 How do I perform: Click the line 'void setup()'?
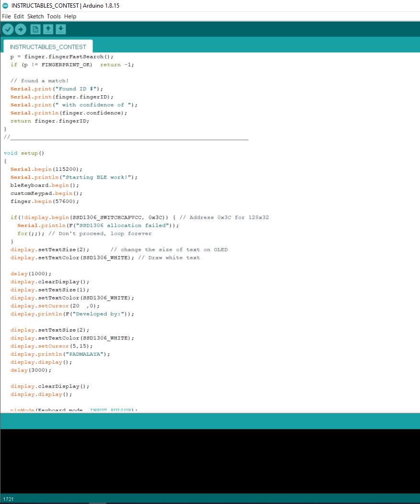click(24, 153)
